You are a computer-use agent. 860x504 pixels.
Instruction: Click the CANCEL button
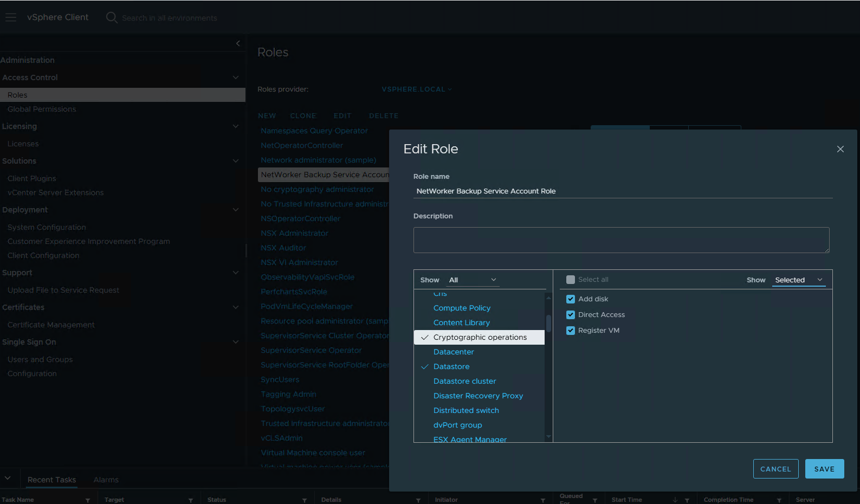coord(775,469)
